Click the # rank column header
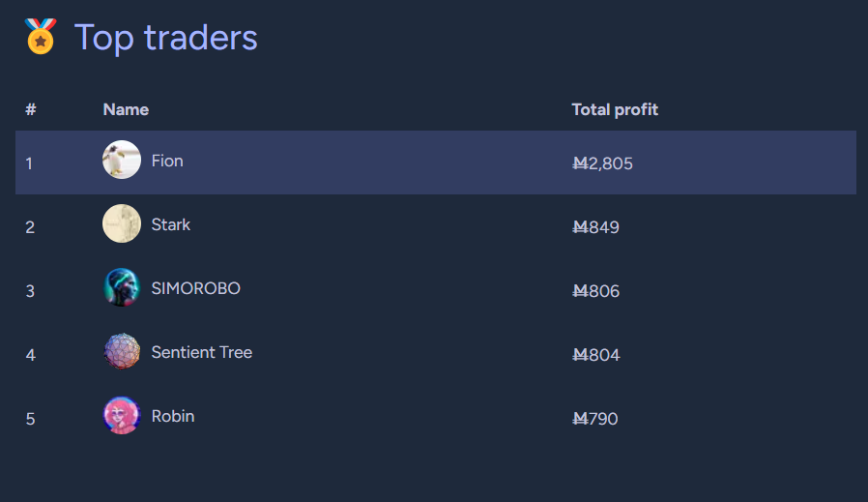Viewport: 868px width, 502px height. coord(31,109)
